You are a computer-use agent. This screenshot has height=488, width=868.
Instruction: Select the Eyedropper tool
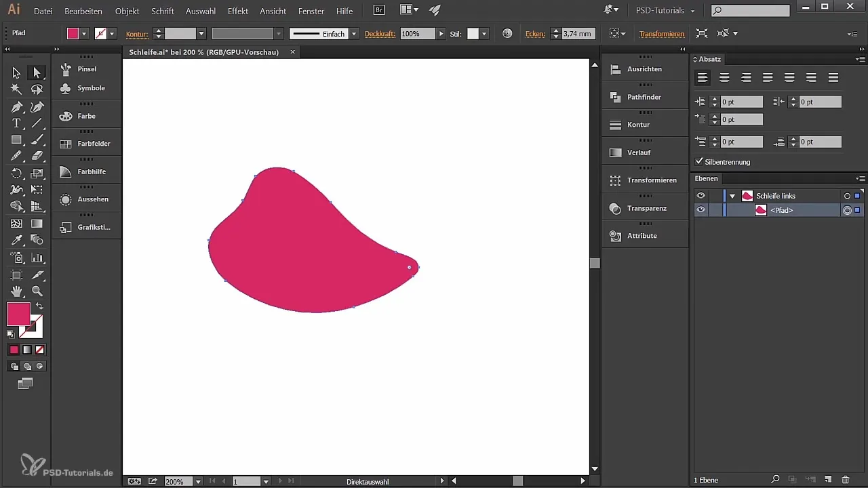[16, 240]
